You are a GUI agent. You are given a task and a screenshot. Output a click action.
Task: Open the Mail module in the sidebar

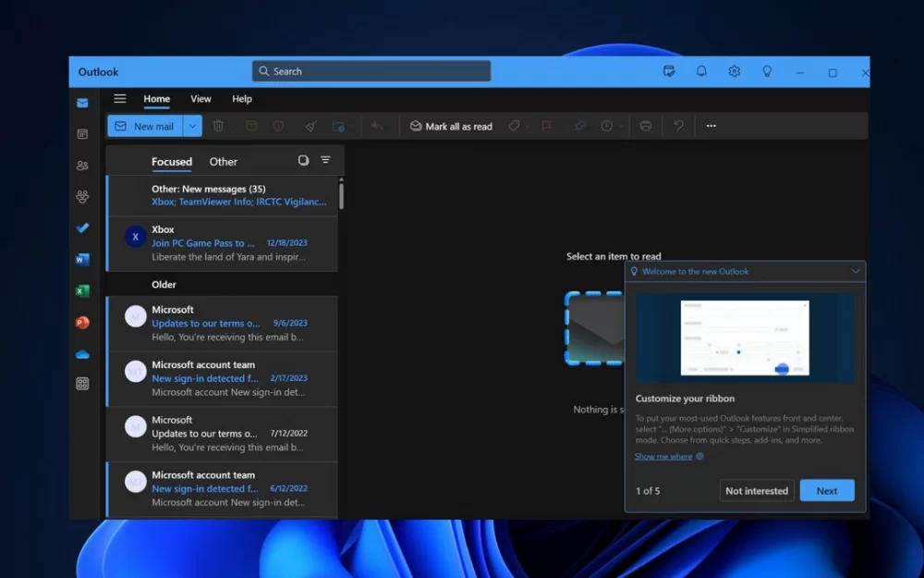(x=82, y=104)
